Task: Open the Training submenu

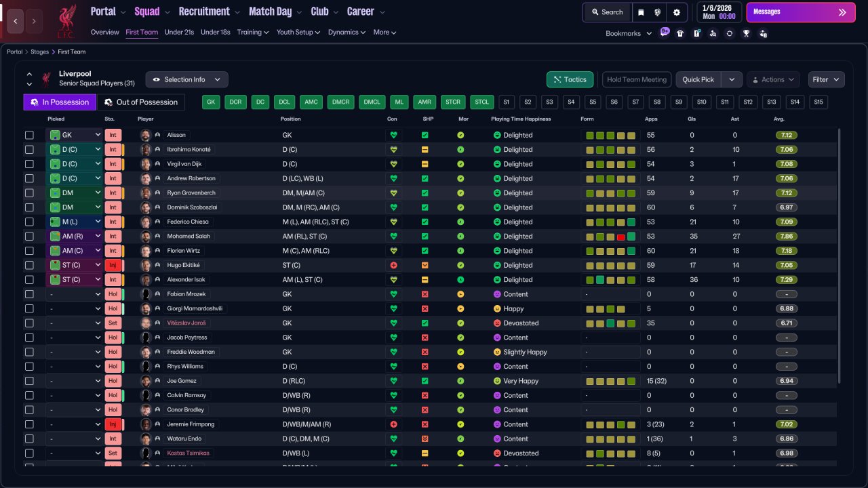Action: coord(253,32)
